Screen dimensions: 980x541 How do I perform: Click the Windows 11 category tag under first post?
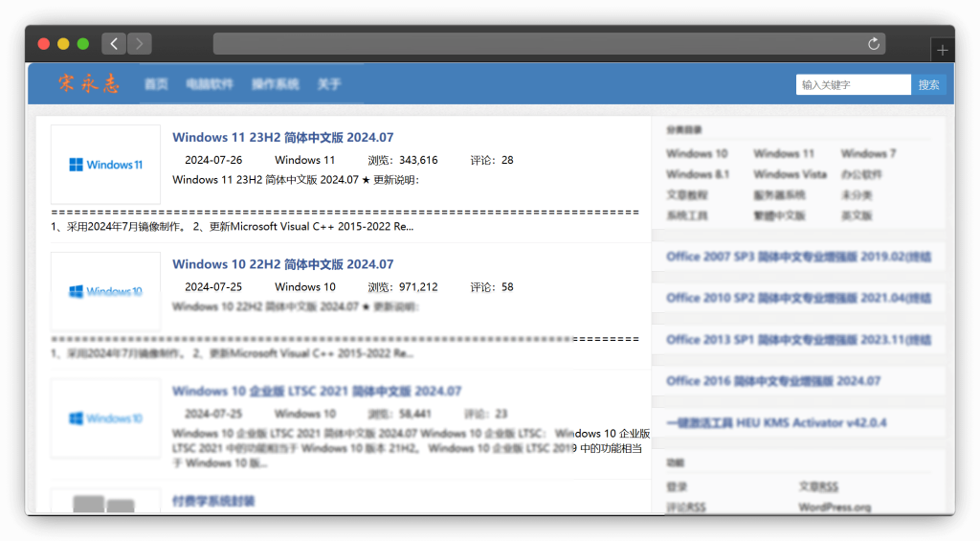[305, 160]
